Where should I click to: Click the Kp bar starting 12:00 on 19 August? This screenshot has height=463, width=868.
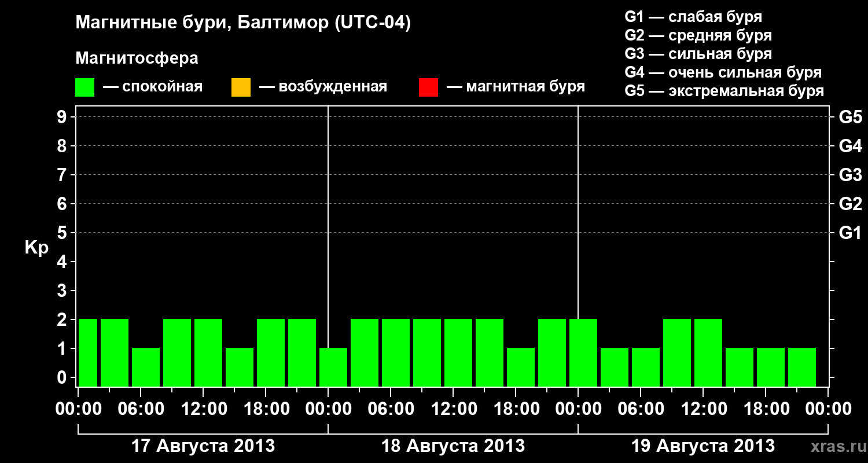click(708, 352)
